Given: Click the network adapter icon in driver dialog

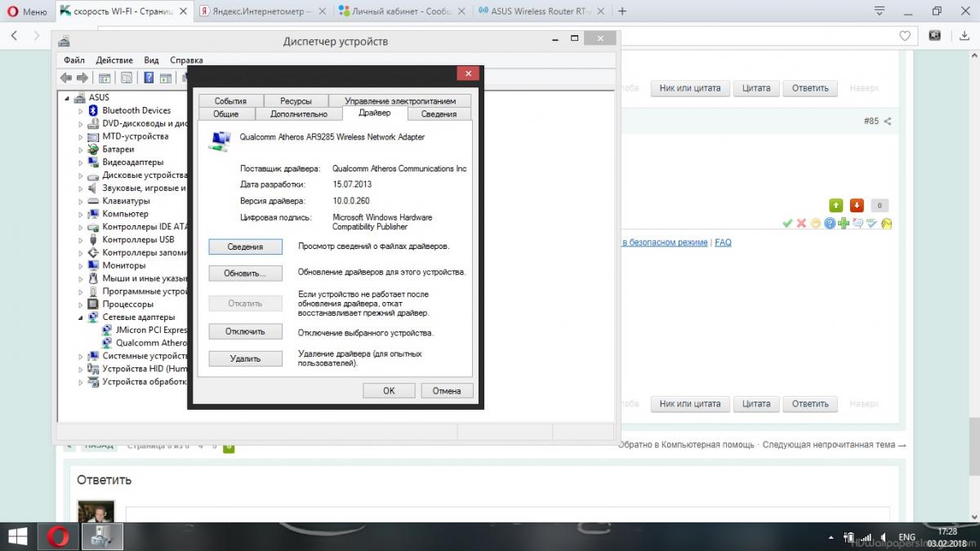Looking at the screenshot, I should tap(219, 141).
